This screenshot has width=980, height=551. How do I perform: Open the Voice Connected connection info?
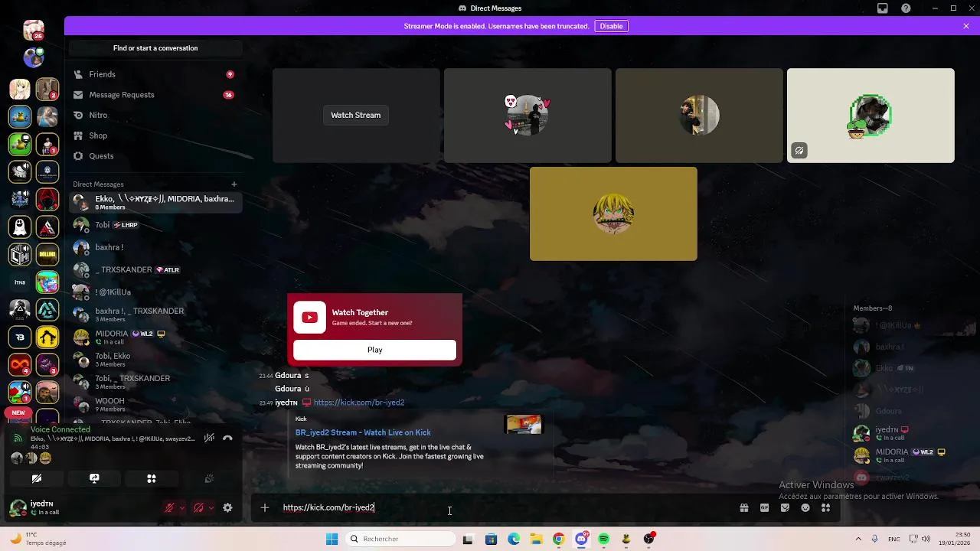(60, 429)
